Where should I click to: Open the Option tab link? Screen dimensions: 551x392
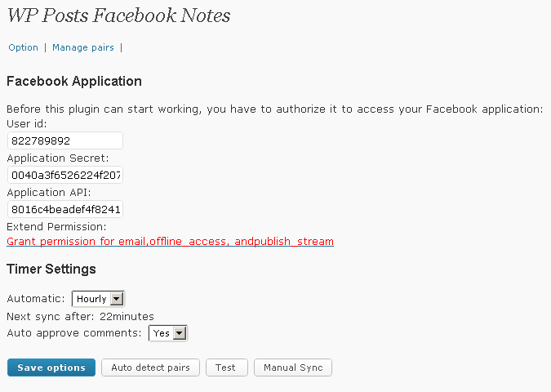[x=23, y=47]
